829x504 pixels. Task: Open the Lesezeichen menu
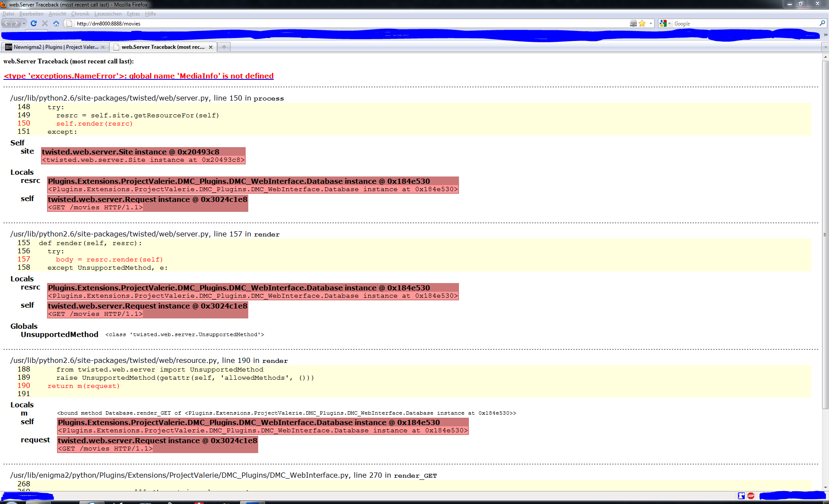(108, 14)
